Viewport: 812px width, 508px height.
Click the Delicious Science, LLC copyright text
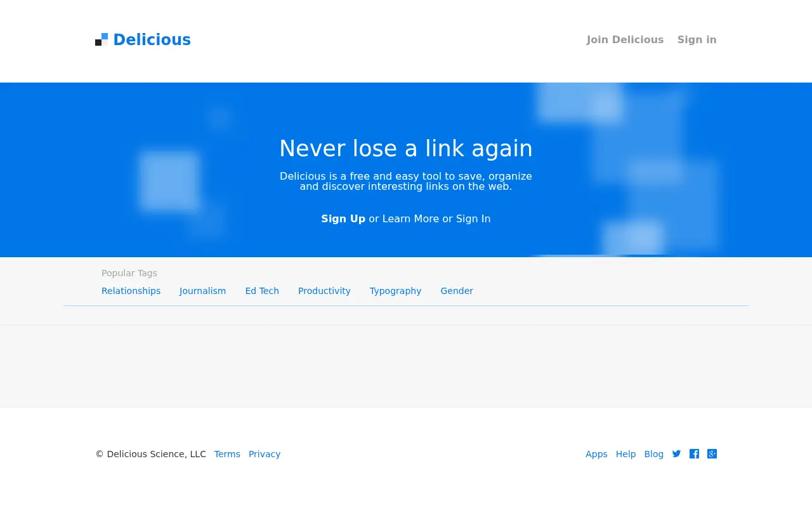point(151,454)
